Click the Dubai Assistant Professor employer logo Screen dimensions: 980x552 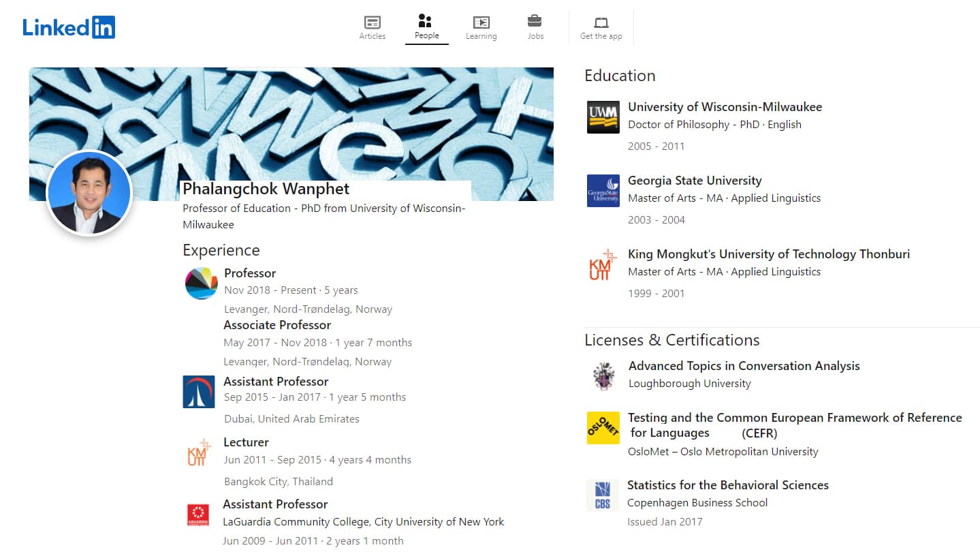click(199, 392)
